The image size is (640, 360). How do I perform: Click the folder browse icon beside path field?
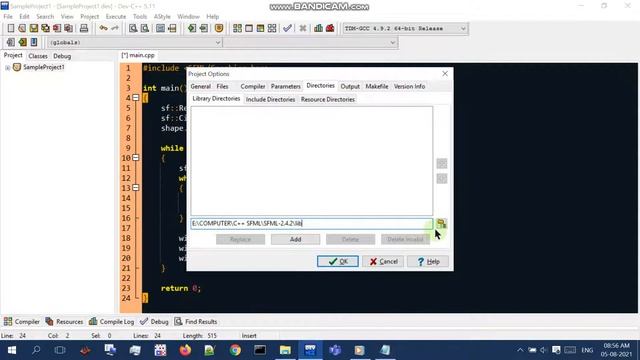tap(441, 223)
